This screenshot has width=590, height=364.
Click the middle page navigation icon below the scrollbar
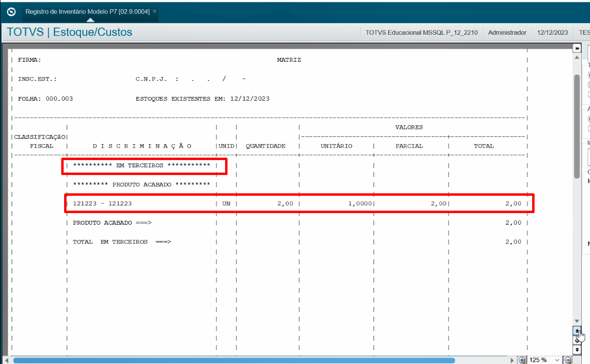pos(577,341)
